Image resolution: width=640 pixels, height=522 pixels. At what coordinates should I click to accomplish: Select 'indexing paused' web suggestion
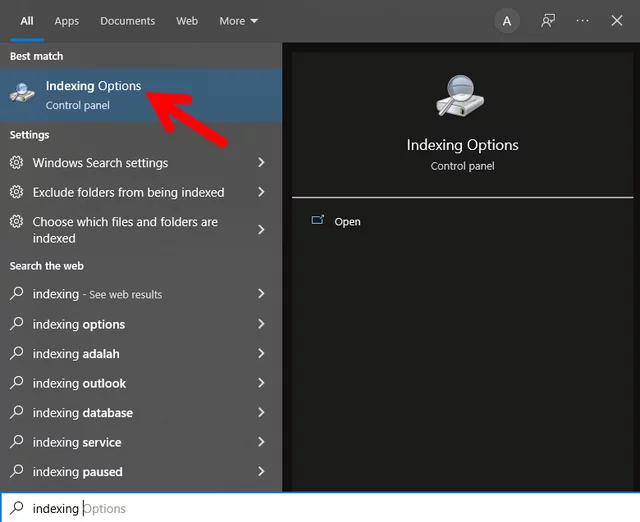click(141, 471)
